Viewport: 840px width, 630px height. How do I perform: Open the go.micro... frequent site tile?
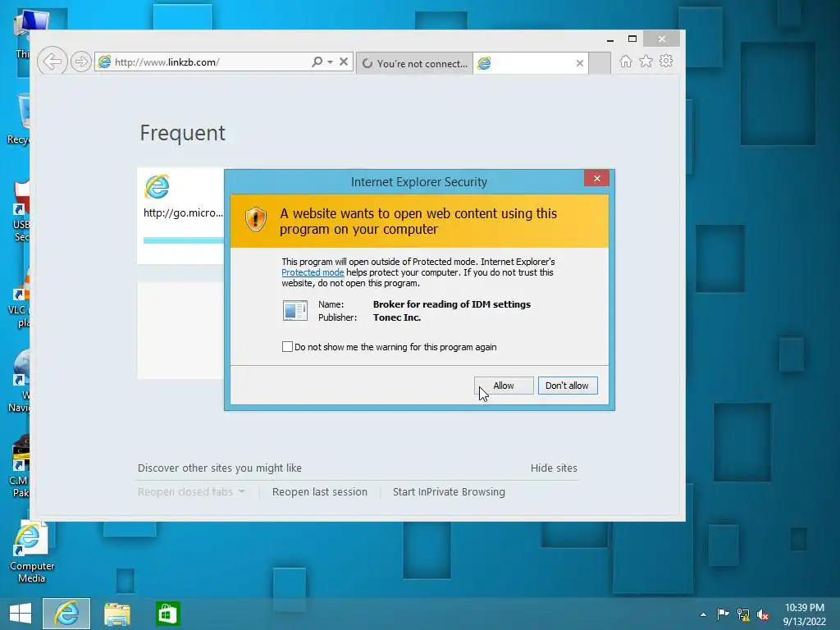pos(180,216)
